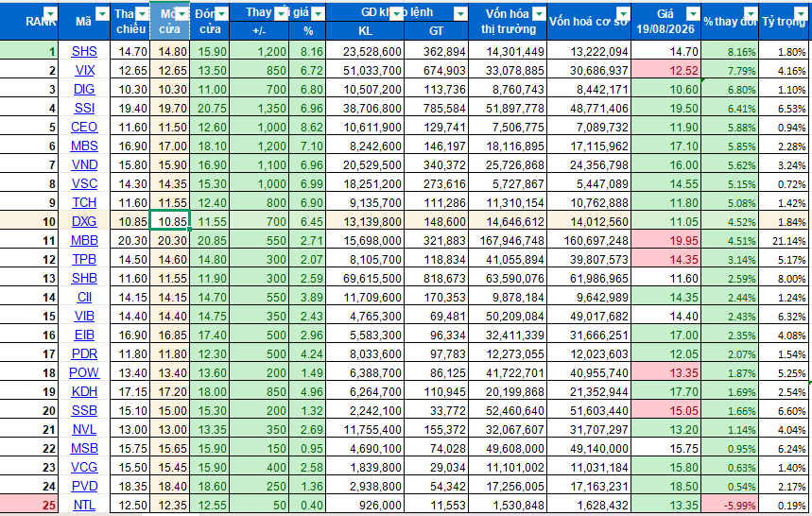The width and height of the screenshot is (812, 516).
Task: Open the POW ticker link
Action: 84,372
